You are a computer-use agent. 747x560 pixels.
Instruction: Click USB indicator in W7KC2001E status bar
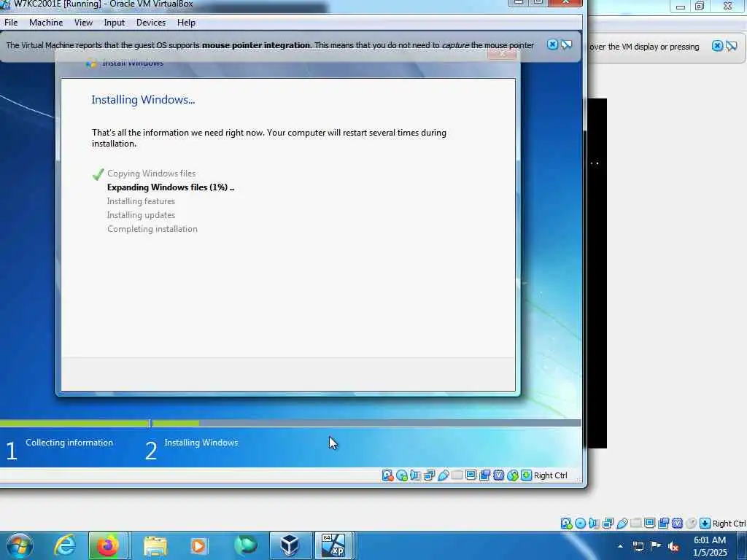(x=443, y=475)
